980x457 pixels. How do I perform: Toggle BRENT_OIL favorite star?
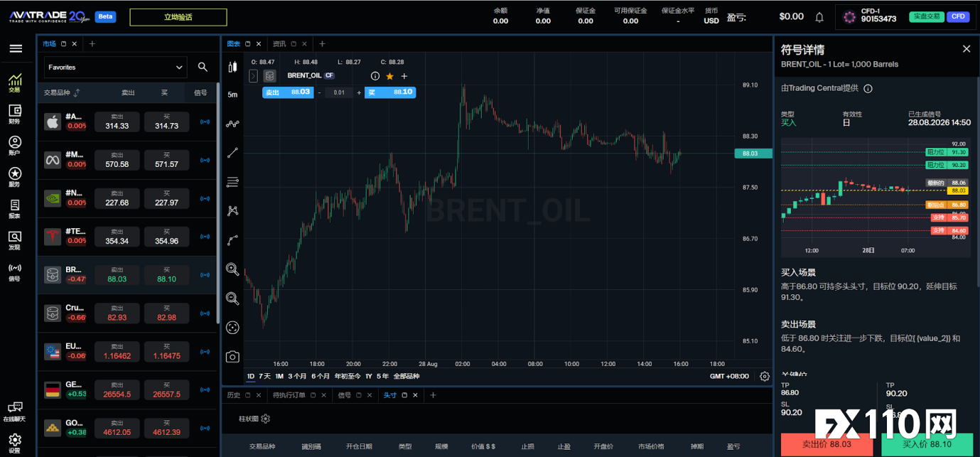(x=389, y=76)
